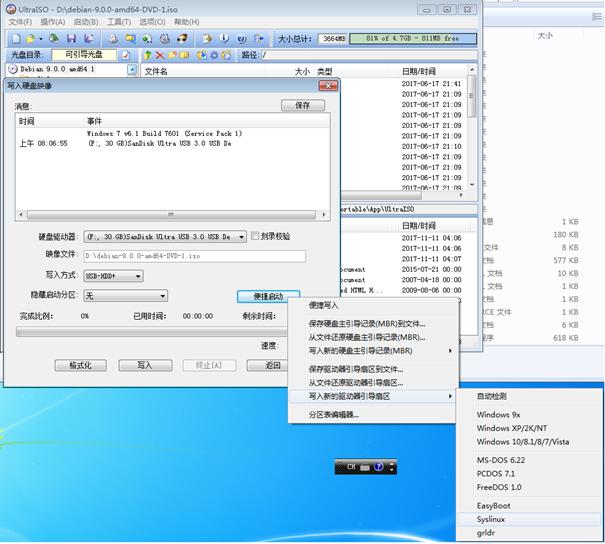Click the New file icon in UltraISO toolbar

click(x=16, y=39)
